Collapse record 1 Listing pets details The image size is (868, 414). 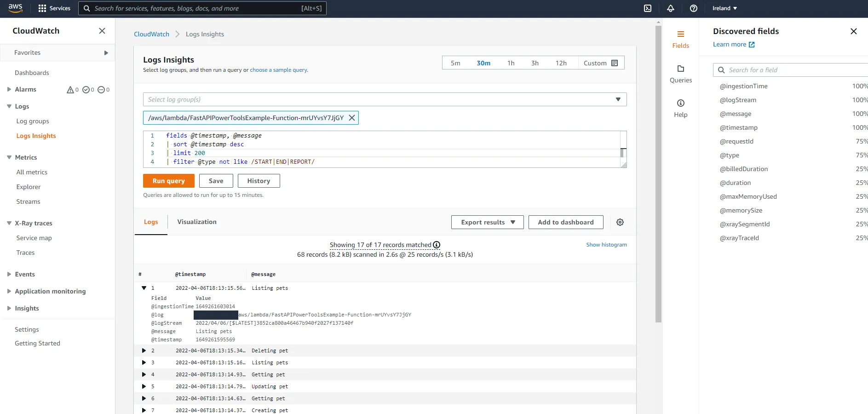[x=144, y=288]
